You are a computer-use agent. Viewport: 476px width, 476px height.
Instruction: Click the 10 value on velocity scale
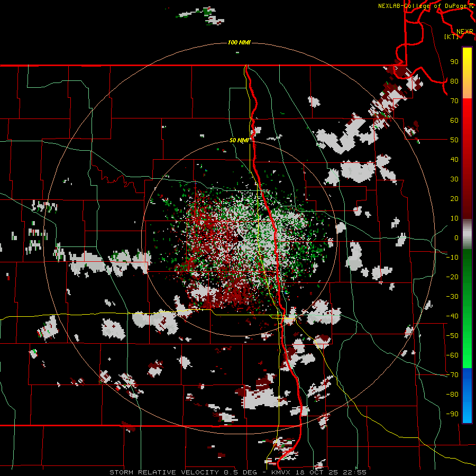pyautogui.click(x=454, y=218)
